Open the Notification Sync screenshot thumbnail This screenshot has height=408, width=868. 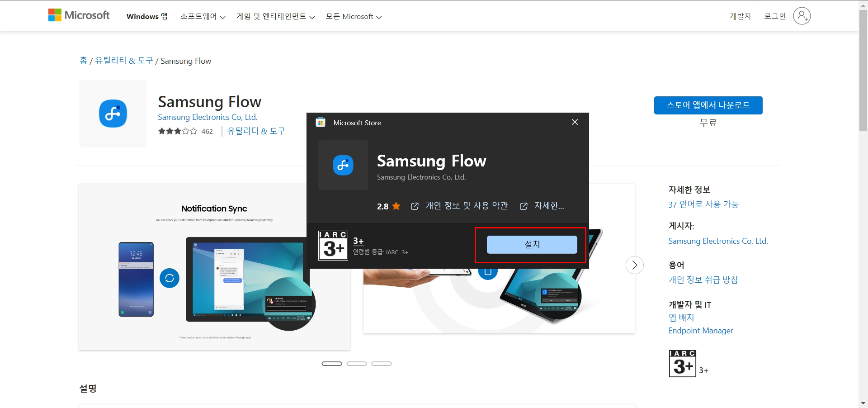click(x=214, y=267)
